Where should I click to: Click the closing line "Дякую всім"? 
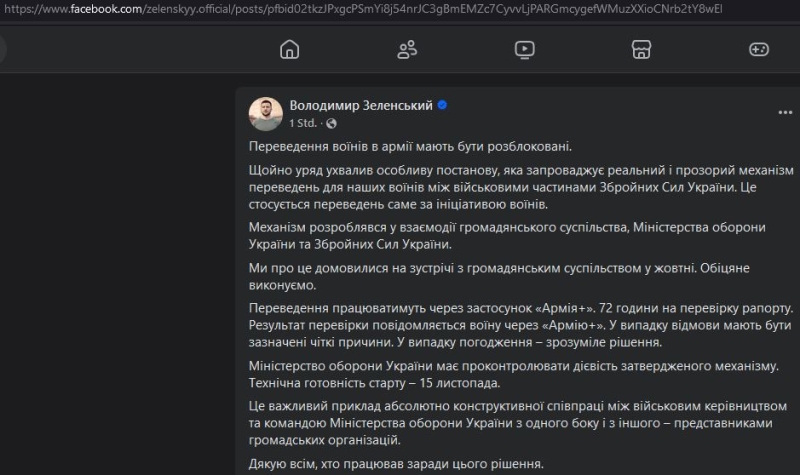(x=396, y=464)
